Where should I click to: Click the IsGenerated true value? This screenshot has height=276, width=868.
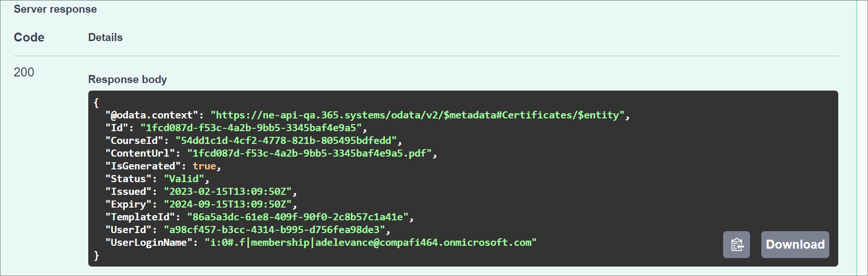point(204,166)
